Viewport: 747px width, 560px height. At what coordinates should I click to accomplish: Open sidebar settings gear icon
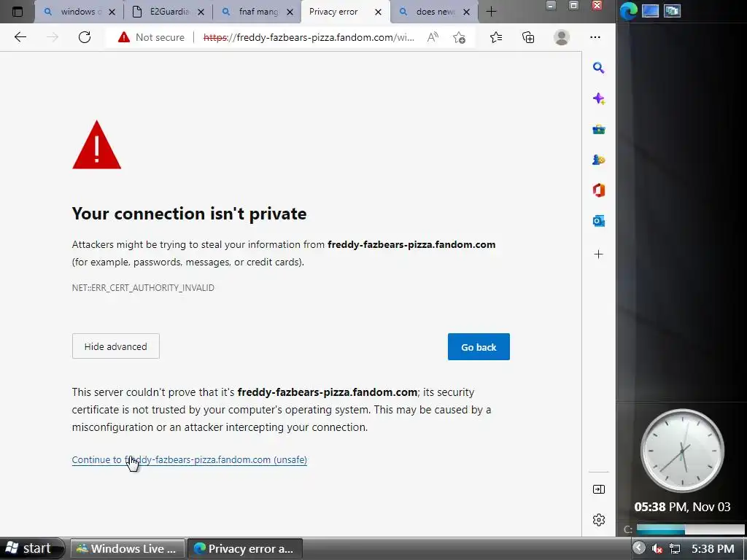pos(598,519)
